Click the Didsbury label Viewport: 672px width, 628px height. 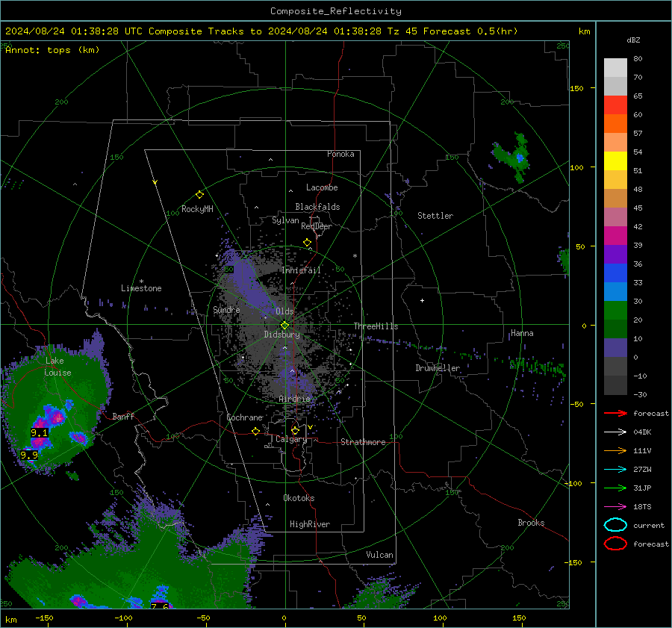(x=281, y=335)
